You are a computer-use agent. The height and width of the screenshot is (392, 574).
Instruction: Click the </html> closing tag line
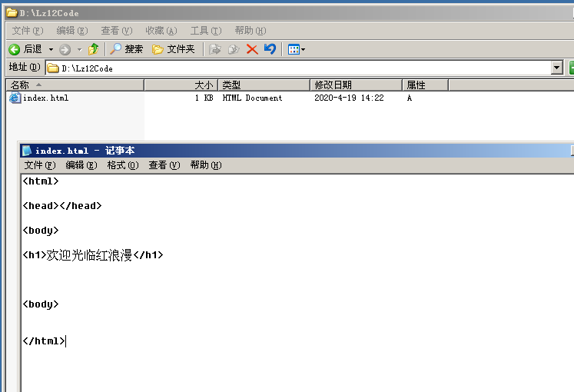coord(44,341)
